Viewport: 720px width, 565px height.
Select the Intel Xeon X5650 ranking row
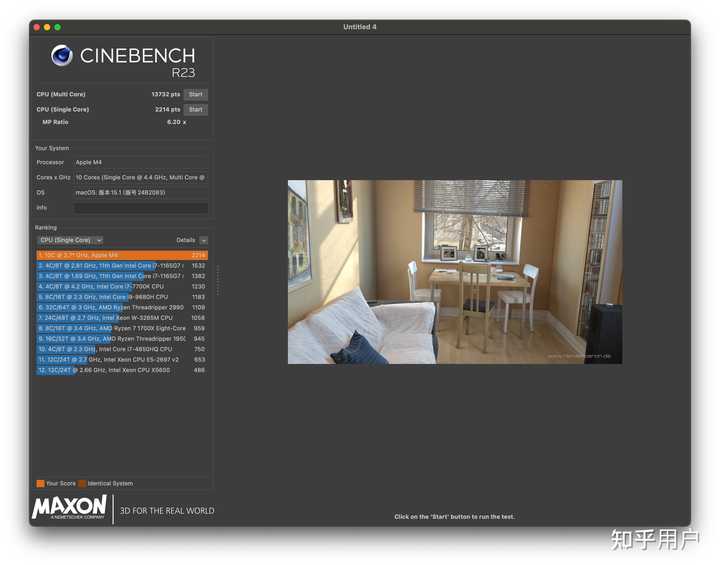[122, 370]
